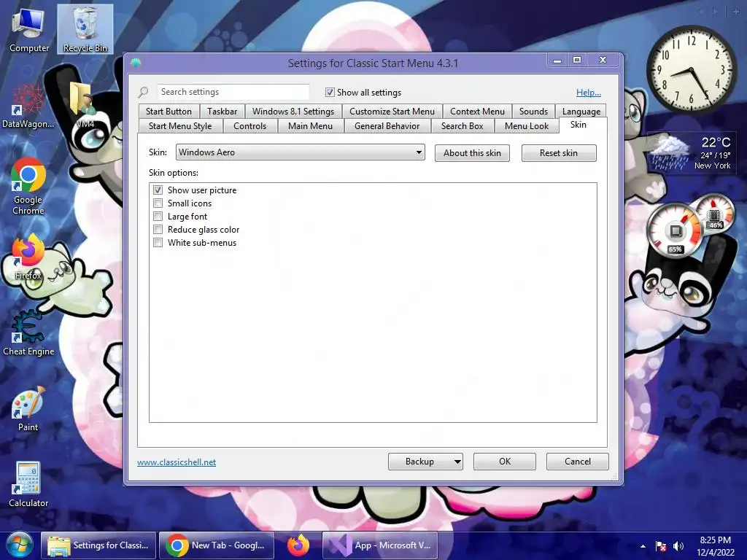Click OK to apply settings

click(x=505, y=462)
